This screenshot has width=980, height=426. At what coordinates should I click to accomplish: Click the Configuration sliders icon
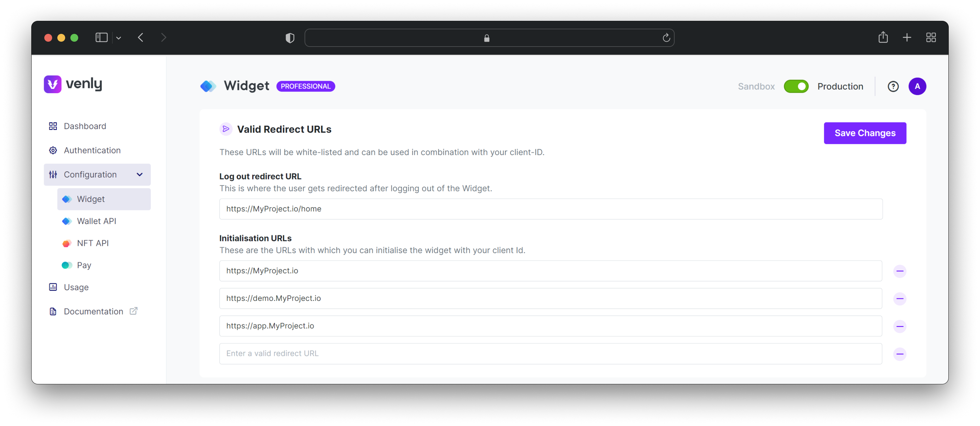point(53,175)
